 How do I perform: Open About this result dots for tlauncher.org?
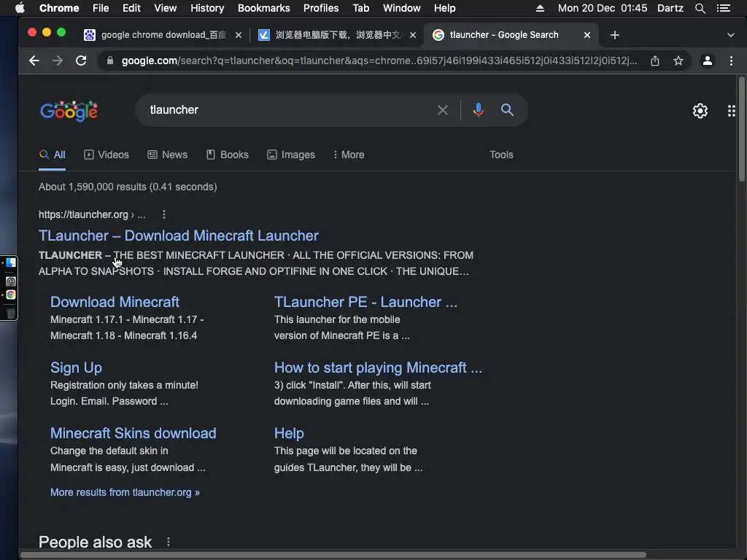coord(164,215)
